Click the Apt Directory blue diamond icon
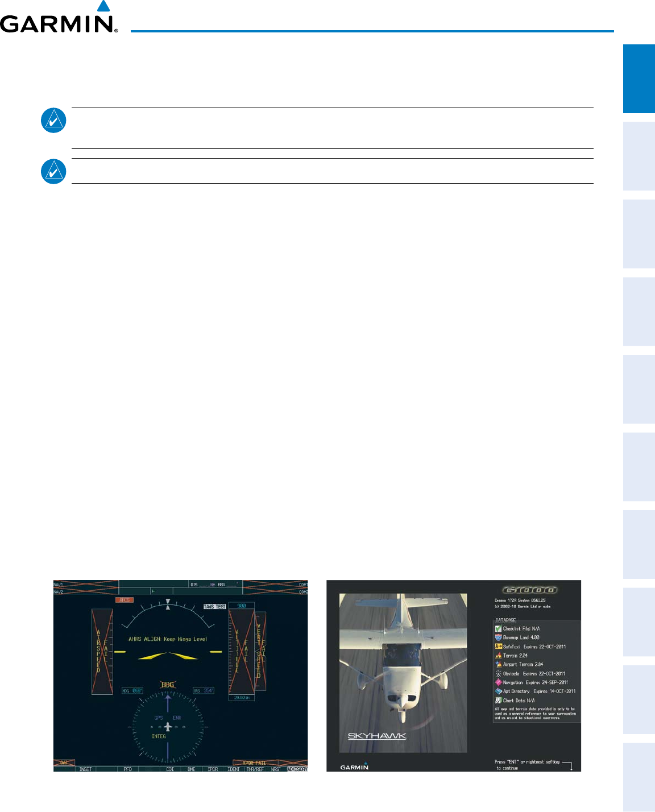Viewport: 655px width, 812px height. click(499, 691)
